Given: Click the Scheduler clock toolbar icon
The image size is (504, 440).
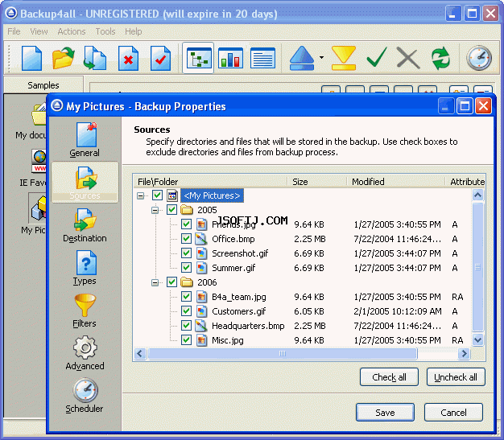Looking at the screenshot, I should click(479, 58).
